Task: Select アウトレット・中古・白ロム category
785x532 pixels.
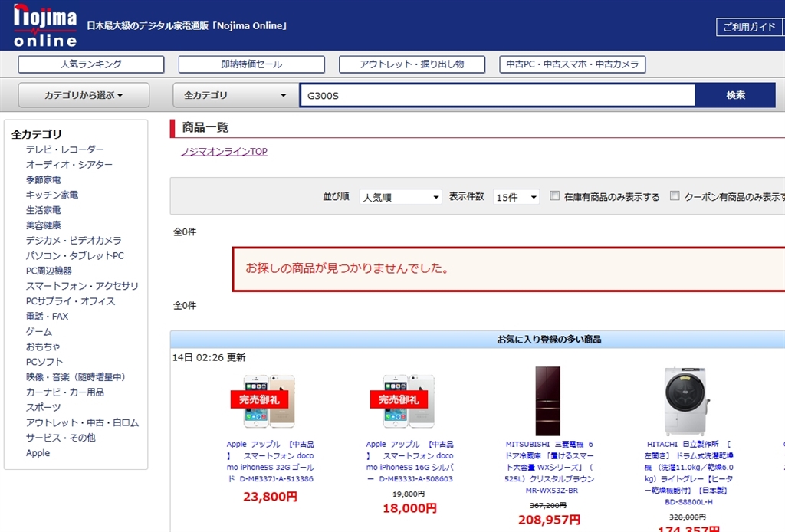Action: (x=82, y=422)
